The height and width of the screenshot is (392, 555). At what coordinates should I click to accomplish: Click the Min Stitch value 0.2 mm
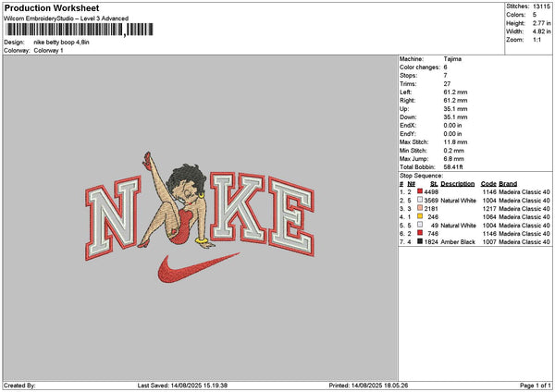click(x=454, y=151)
